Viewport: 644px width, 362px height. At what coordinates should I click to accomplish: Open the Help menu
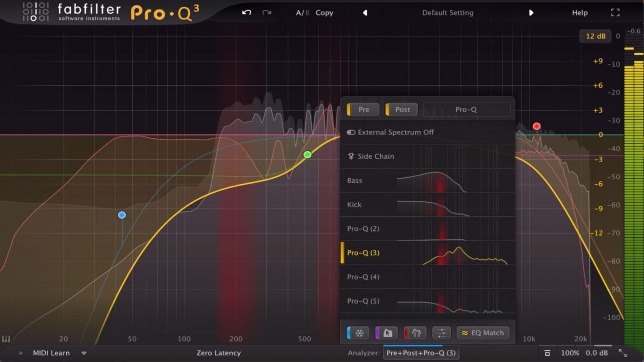pos(580,13)
